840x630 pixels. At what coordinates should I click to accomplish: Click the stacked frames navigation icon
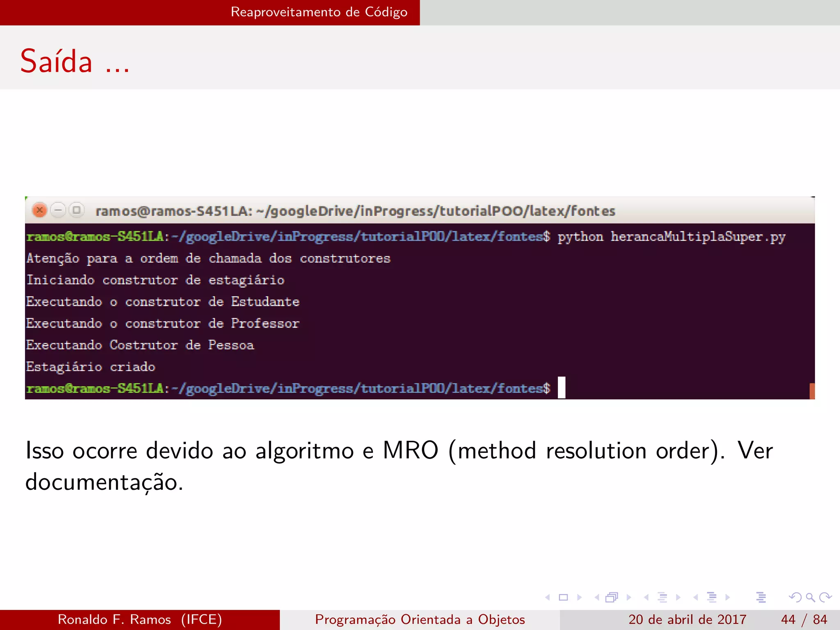[612, 597]
